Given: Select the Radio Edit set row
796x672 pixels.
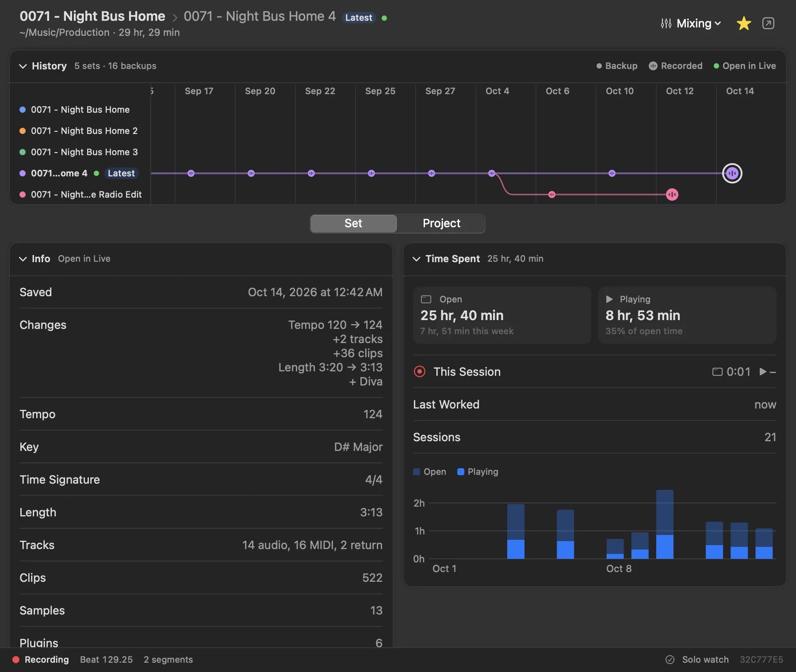Looking at the screenshot, I should (80, 195).
